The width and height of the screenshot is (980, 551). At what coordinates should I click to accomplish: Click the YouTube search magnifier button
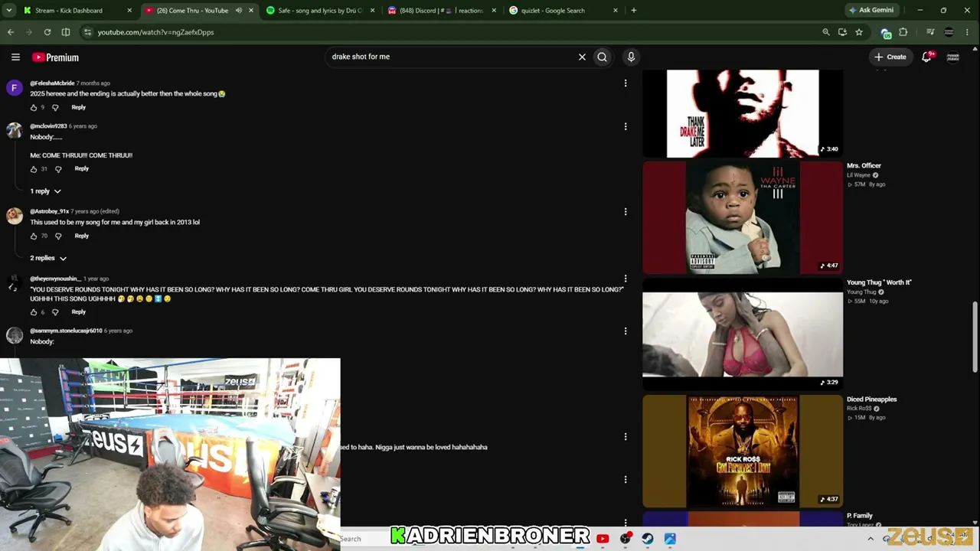[603, 57]
